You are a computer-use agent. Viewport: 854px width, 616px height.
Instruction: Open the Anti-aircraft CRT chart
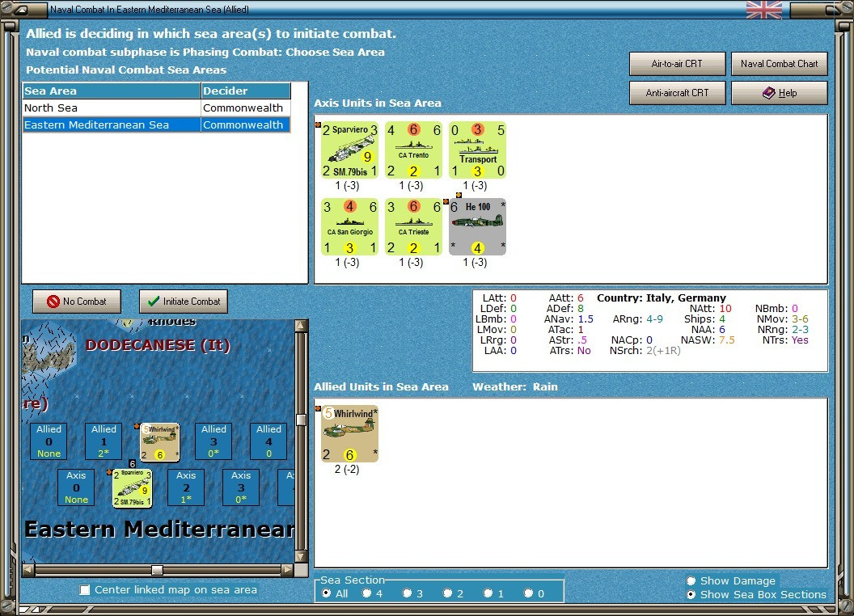click(x=678, y=93)
